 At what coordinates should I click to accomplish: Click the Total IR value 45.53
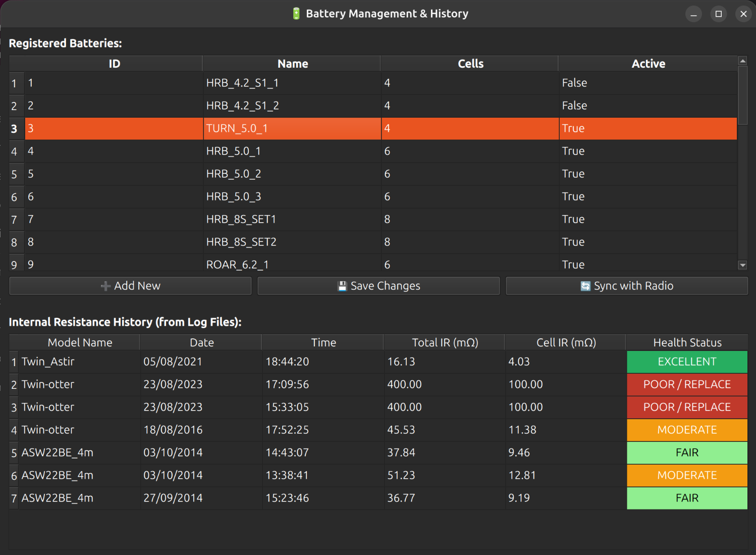445,430
